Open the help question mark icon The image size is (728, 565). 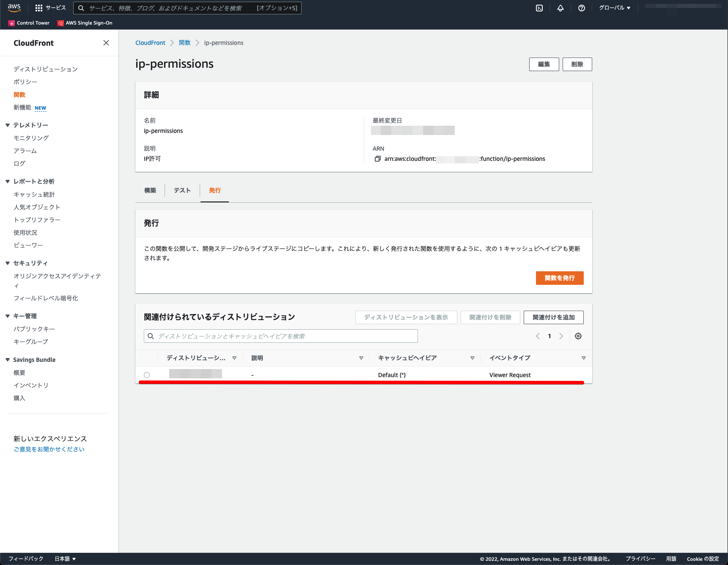pyautogui.click(x=582, y=8)
